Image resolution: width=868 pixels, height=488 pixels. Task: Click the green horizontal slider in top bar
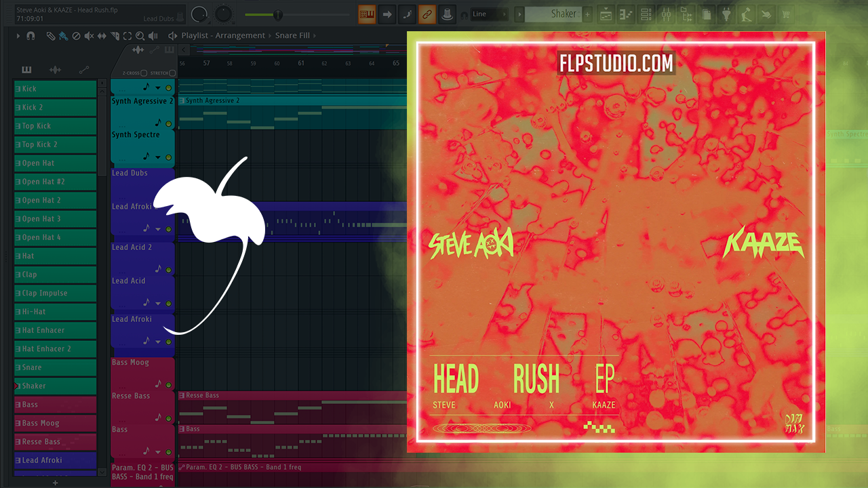(x=277, y=14)
